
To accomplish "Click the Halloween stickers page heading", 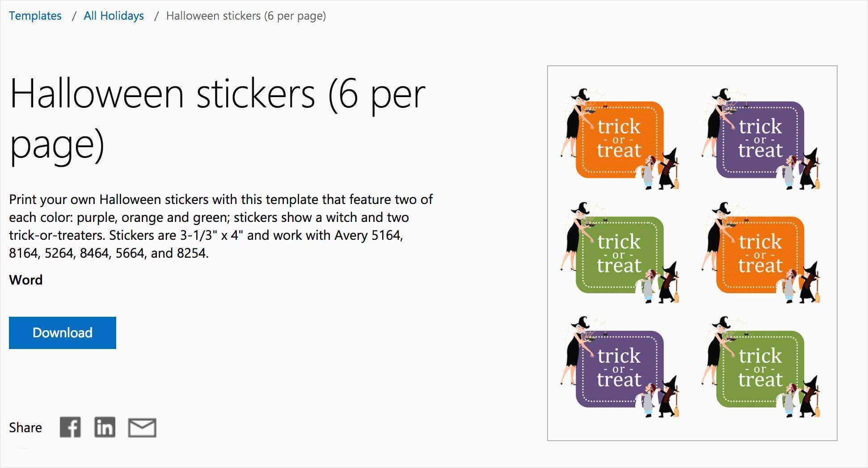I will (x=217, y=119).
